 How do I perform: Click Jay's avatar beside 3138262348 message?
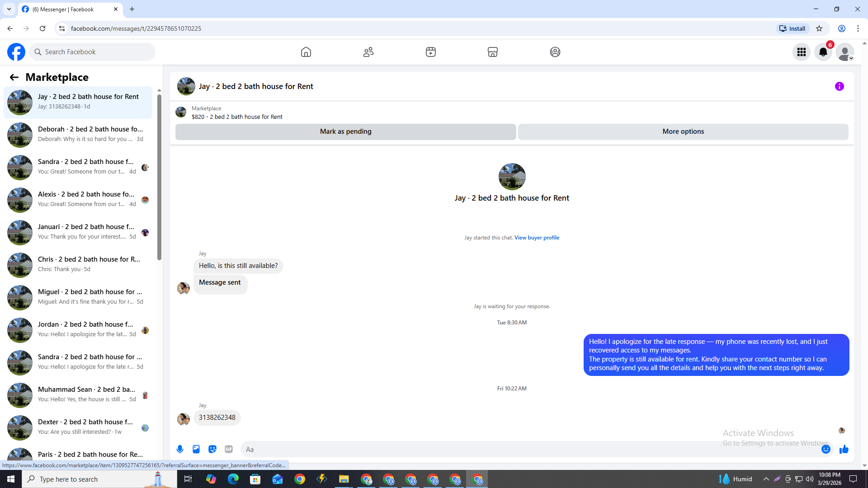[x=183, y=419]
